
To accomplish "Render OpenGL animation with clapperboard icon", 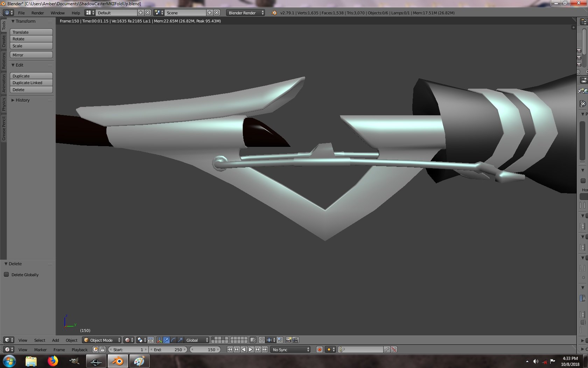I will 295,340.
